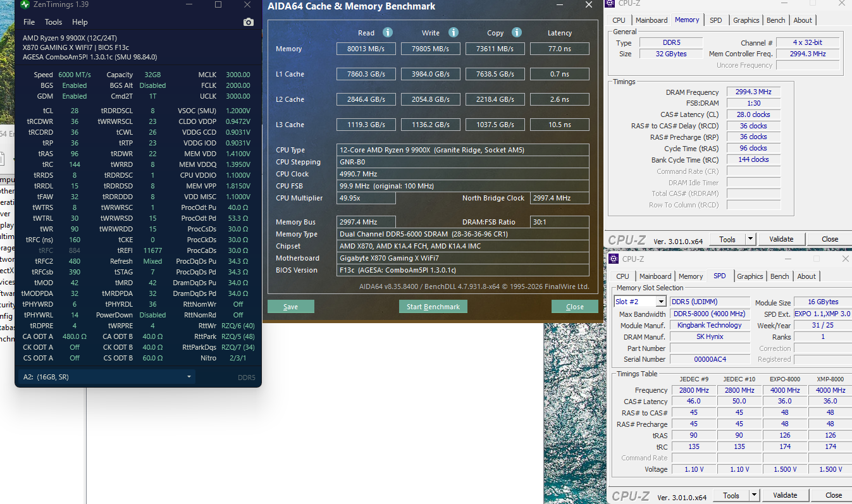Open the Help menu in ZenTimings
The width and height of the screenshot is (852, 504).
(80, 22)
